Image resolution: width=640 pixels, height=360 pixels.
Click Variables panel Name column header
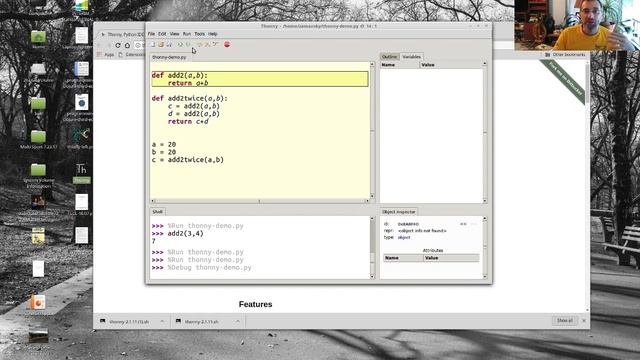pos(400,65)
